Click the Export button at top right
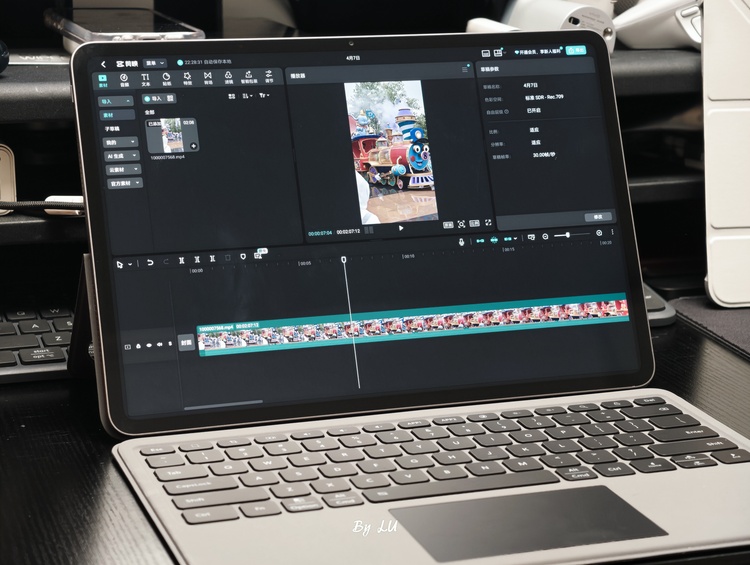The width and height of the screenshot is (750, 565). click(x=576, y=50)
